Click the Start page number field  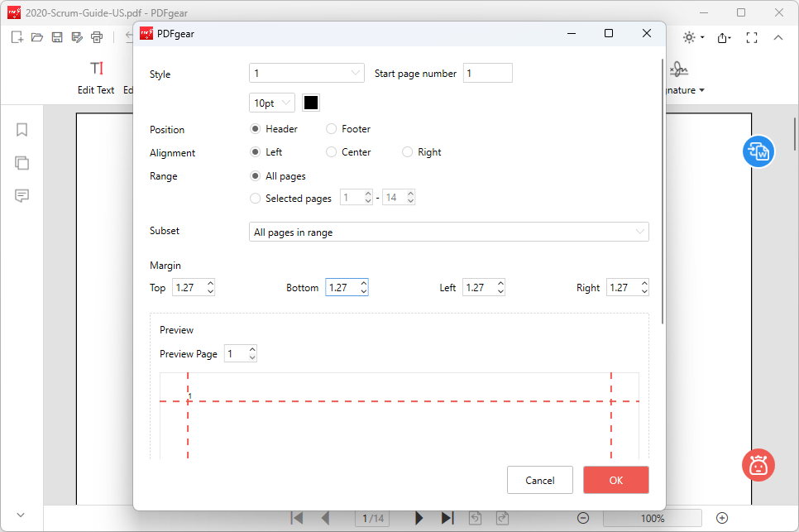coord(487,73)
